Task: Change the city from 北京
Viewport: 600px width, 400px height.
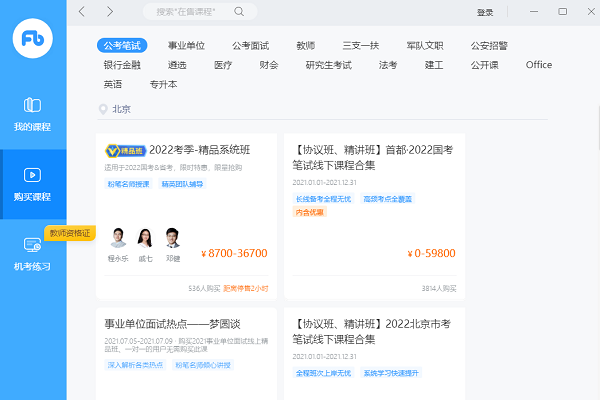Action: tap(121, 109)
